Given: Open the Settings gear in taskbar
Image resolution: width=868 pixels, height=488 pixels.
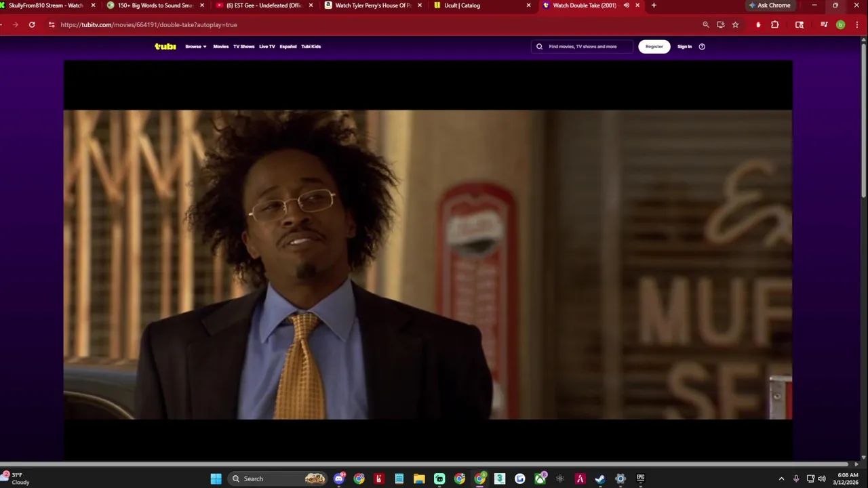Looking at the screenshot, I should (620, 479).
